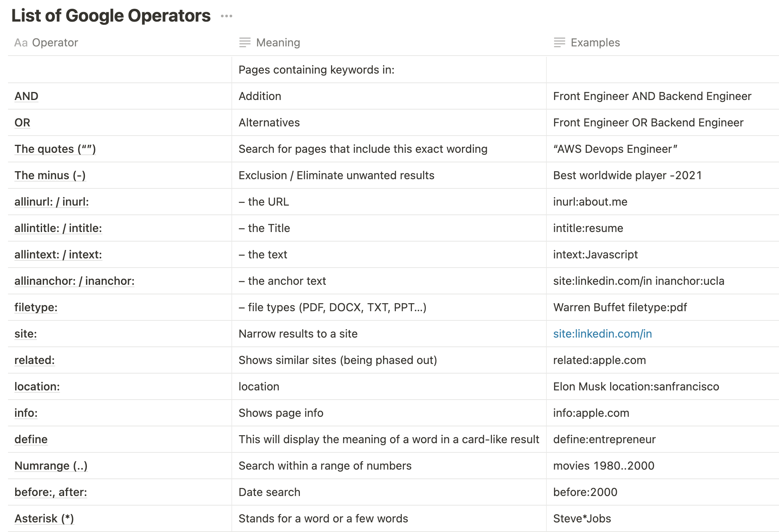
Task: Open the Examples column header menu
Action: (595, 43)
